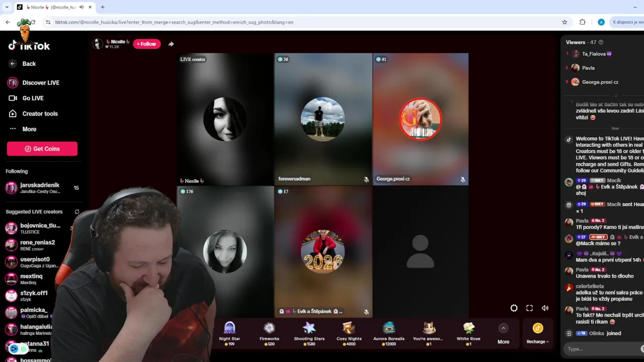Click the share arrow next to Follow
This screenshot has width=644, height=362.
pos(171,44)
